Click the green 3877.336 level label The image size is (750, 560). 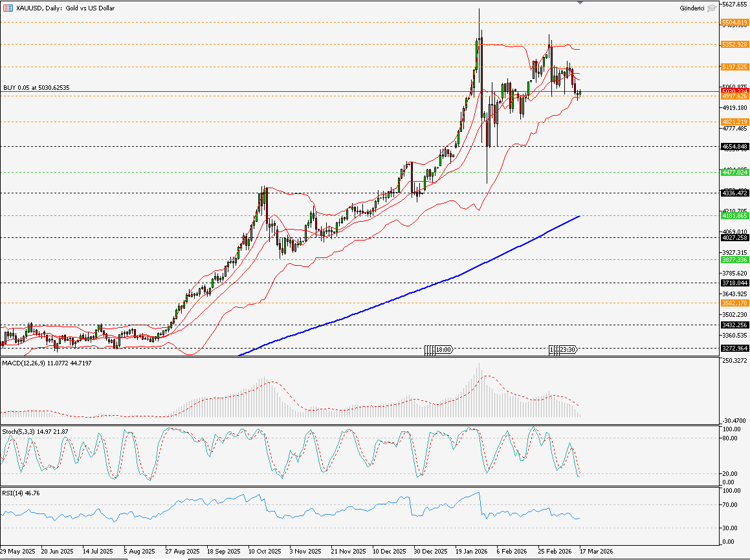[734, 259]
